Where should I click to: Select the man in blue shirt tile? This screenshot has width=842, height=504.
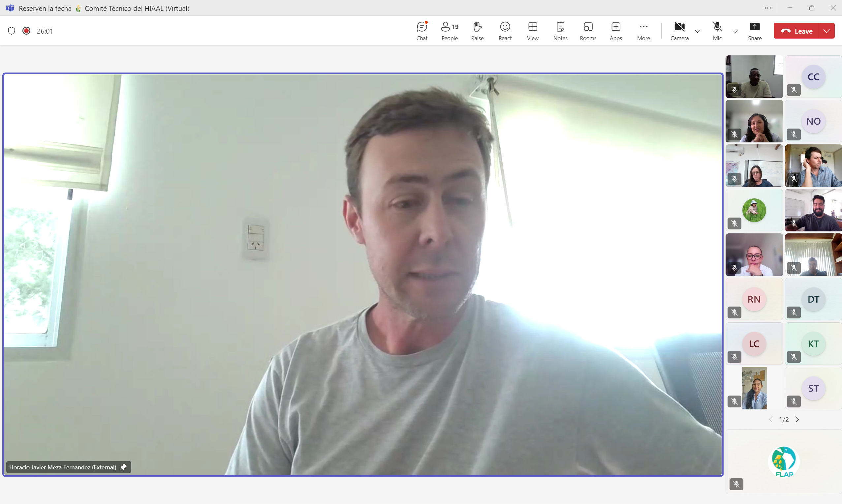click(x=813, y=166)
